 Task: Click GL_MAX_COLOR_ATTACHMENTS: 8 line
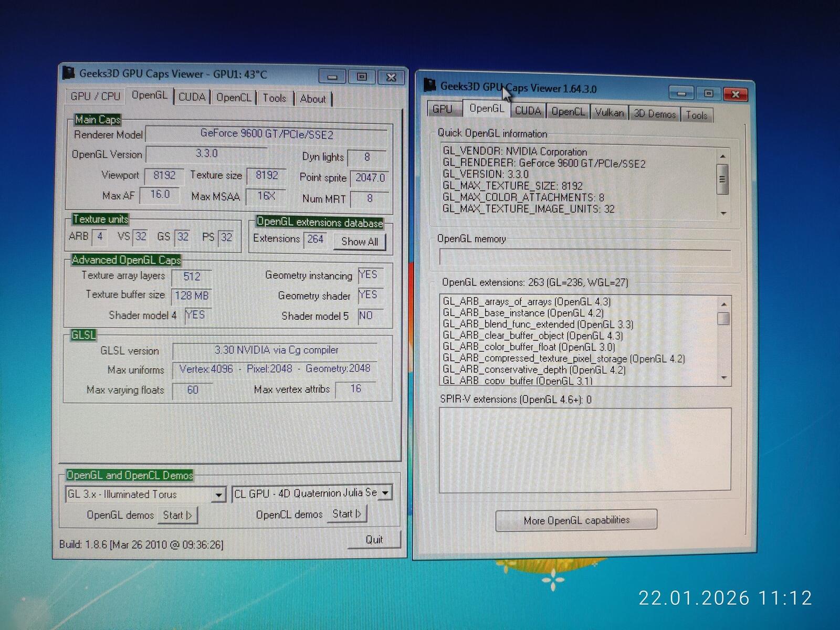[x=523, y=197]
